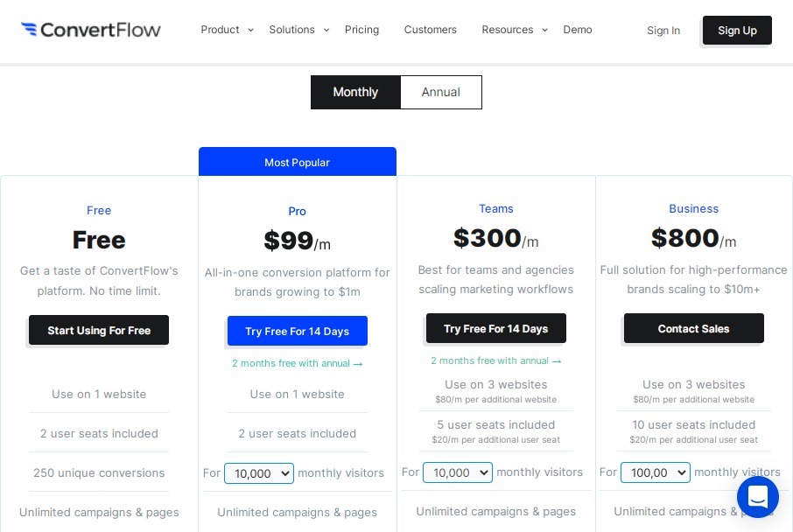The width and height of the screenshot is (793, 532).
Task: Open Business plan monthly visitors dropdown
Action: pos(656,472)
